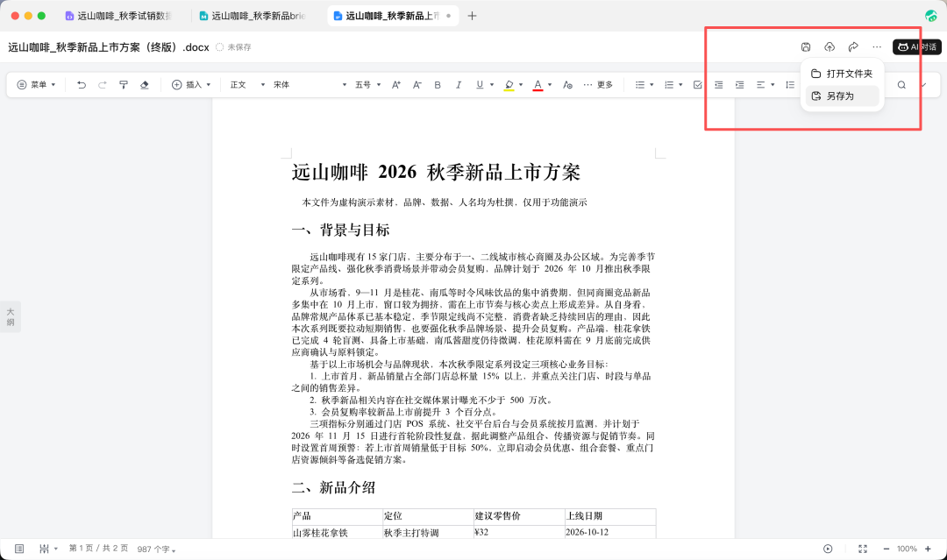The image size is (947, 560).
Task: Click the heading 二、新品介绍
Action: click(x=333, y=487)
